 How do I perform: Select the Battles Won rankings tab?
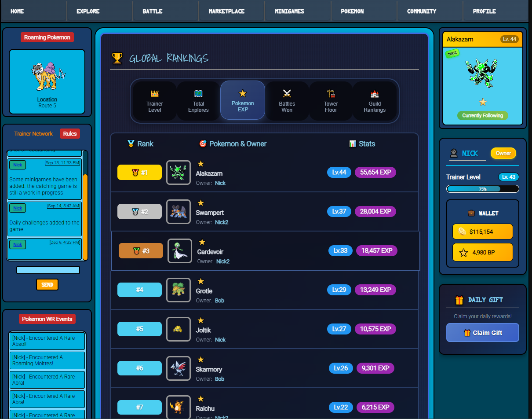[x=287, y=101]
